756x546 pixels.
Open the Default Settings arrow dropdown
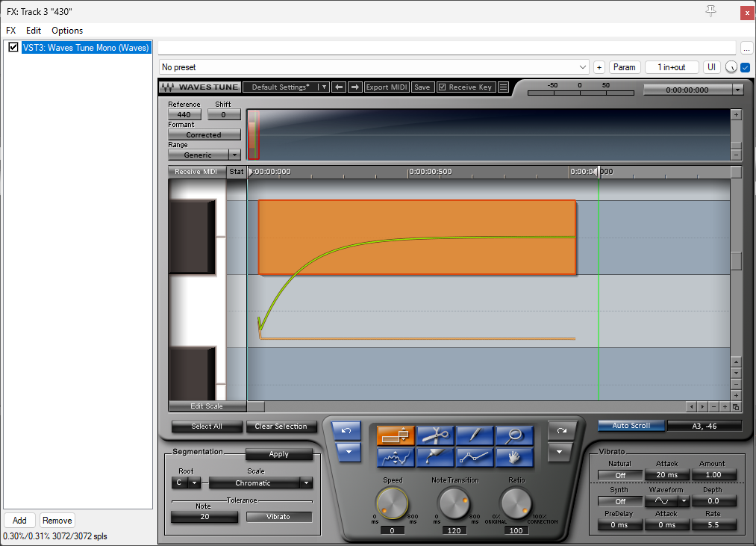324,87
